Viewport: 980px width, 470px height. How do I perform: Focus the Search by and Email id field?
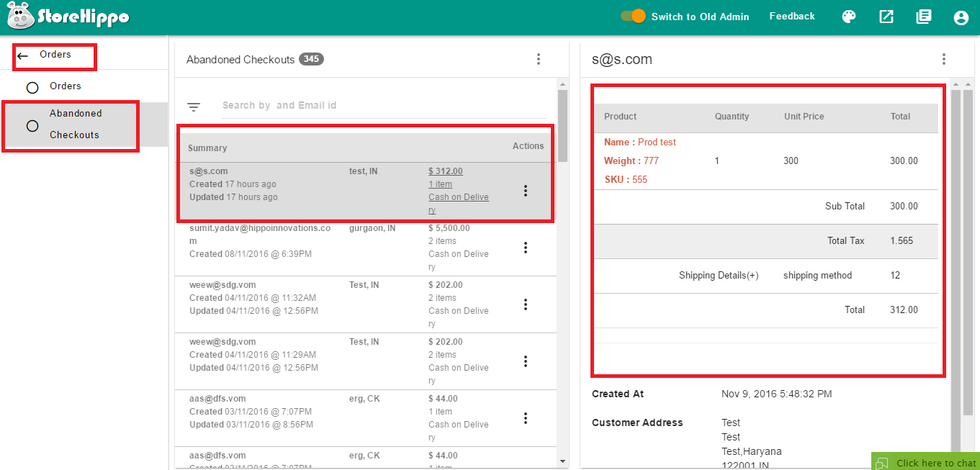[x=385, y=105]
